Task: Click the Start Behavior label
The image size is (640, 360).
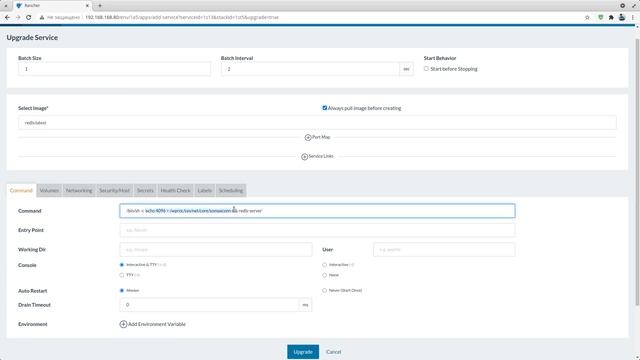Action: tap(440, 58)
